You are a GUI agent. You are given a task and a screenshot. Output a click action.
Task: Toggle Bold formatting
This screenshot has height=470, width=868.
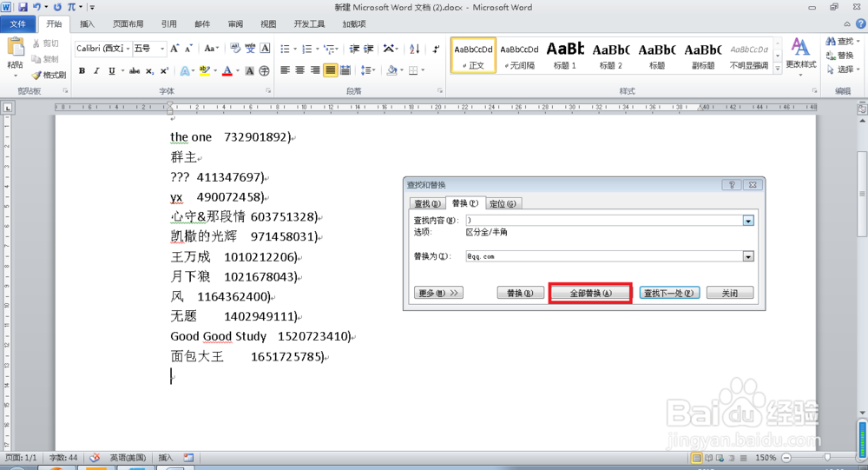pyautogui.click(x=82, y=71)
